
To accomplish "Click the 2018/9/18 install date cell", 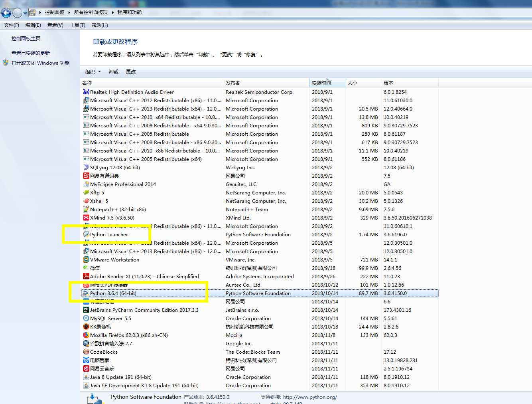I will tap(323, 268).
